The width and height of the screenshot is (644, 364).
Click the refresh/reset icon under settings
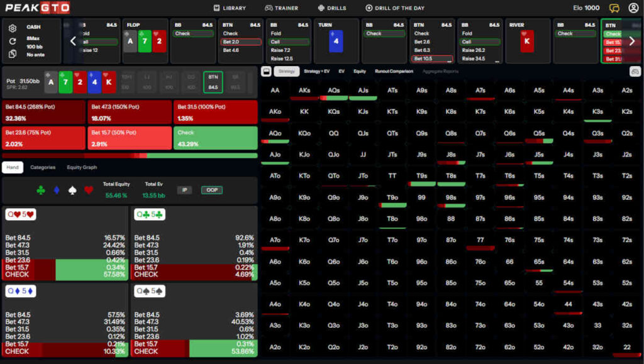click(13, 41)
